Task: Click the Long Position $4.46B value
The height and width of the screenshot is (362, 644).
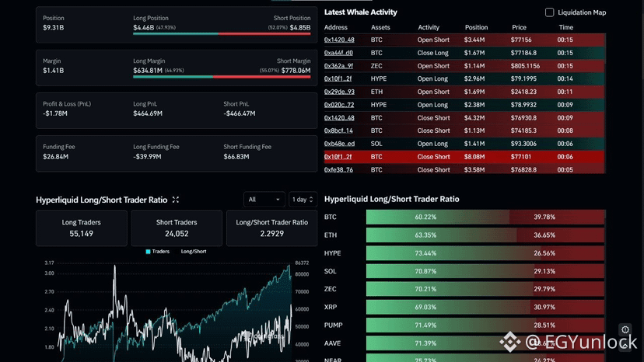Action: [143, 27]
